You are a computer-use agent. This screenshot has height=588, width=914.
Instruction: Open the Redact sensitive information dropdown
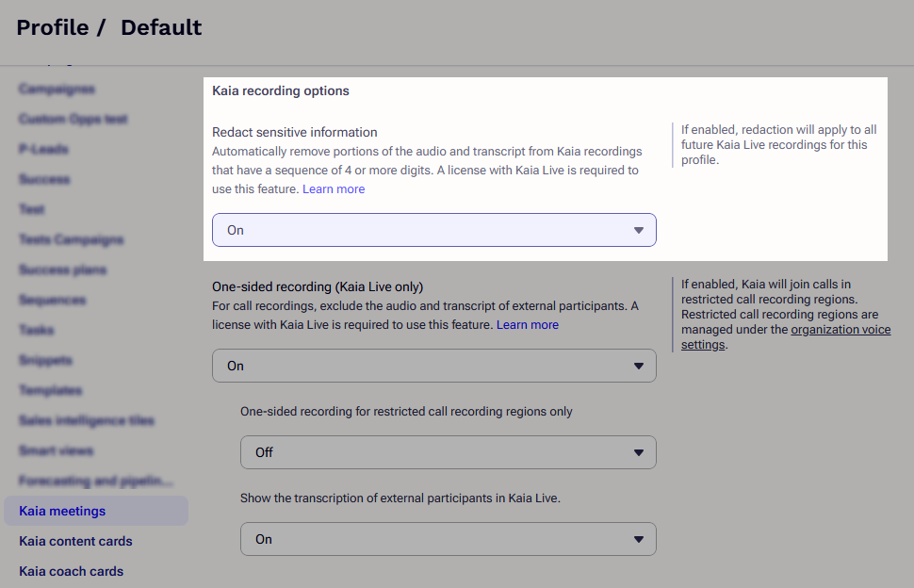click(x=433, y=230)
